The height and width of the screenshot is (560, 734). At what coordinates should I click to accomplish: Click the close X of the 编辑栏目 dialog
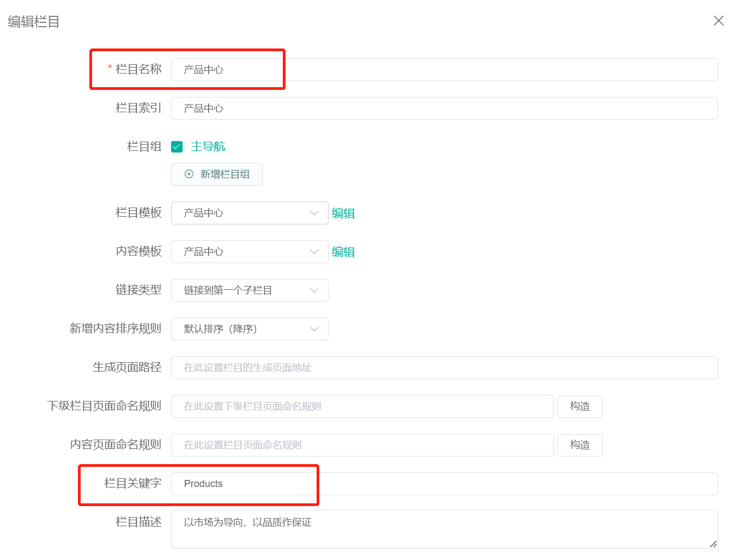click(718, 21)
